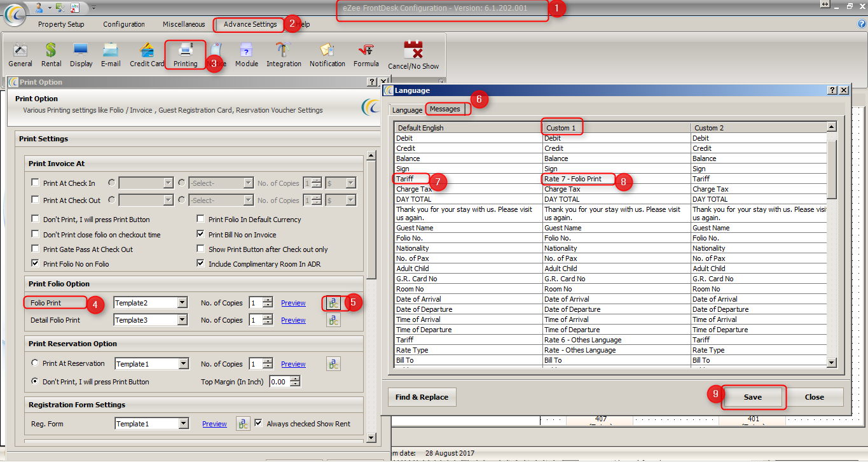Click Save button in Language dialog
Screen dimensions: 868x462
tap(753, 397)
